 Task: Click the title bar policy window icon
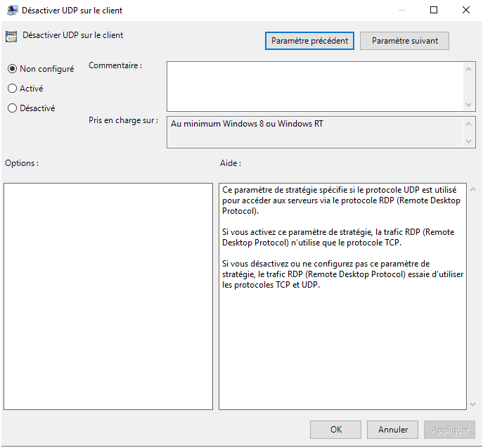pos(13,10)
